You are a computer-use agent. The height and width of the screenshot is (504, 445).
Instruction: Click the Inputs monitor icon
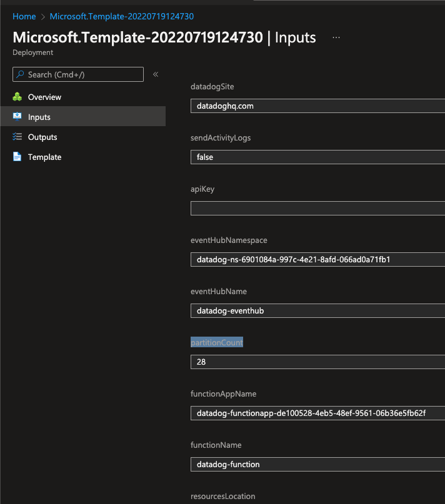17,116
